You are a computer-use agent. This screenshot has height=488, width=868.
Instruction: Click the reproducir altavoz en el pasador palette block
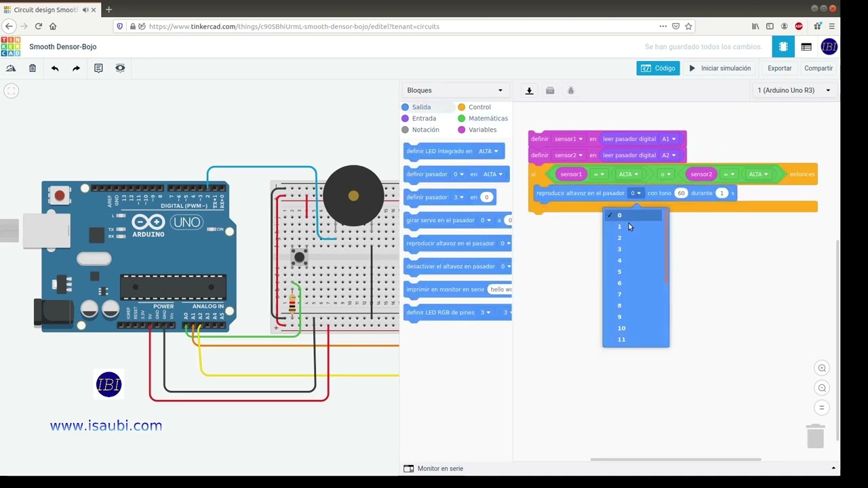(458, 243)
